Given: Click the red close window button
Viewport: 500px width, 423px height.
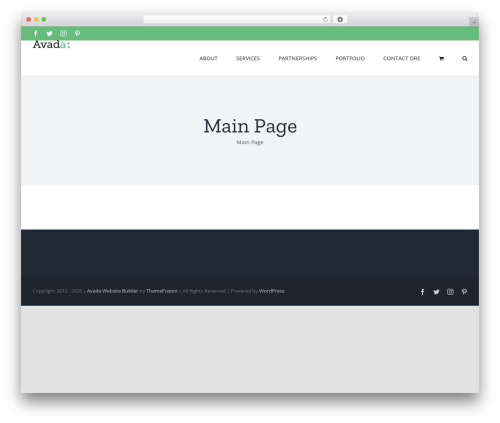Looking at the screenshot, I should click(x=29, y=19).
